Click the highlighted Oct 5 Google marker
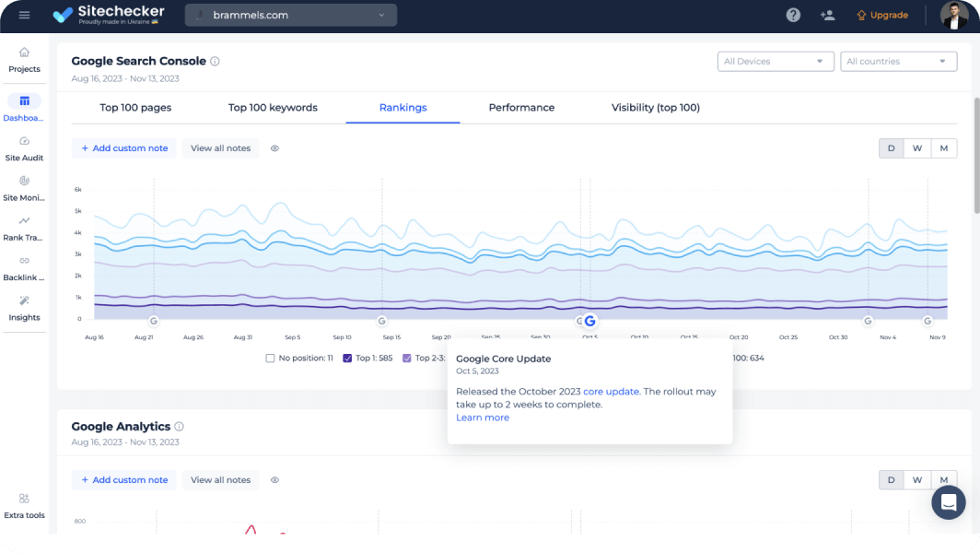Screen dimensions: 980x553 point(590,321)
